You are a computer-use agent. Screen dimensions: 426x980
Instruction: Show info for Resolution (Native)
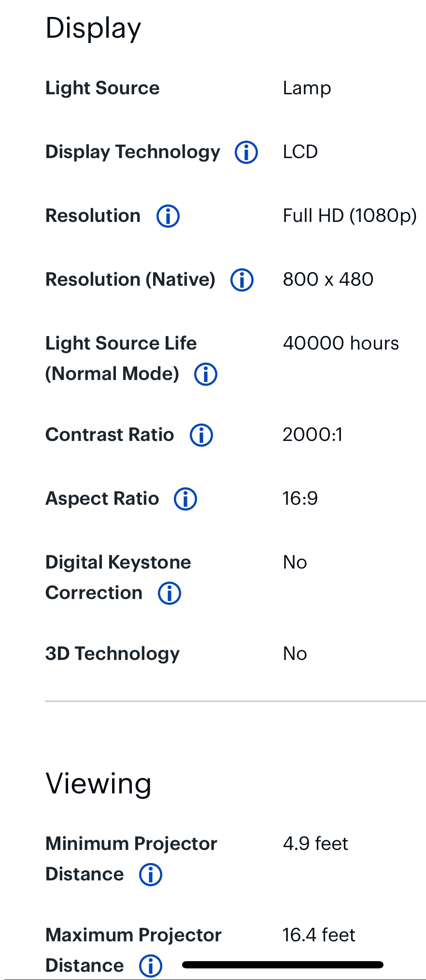[242, 280]
